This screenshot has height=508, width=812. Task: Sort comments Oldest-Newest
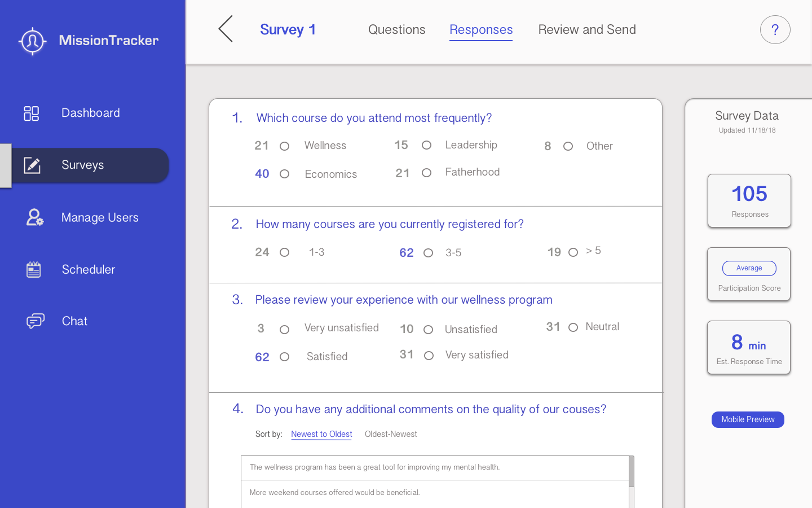[391, 434]
